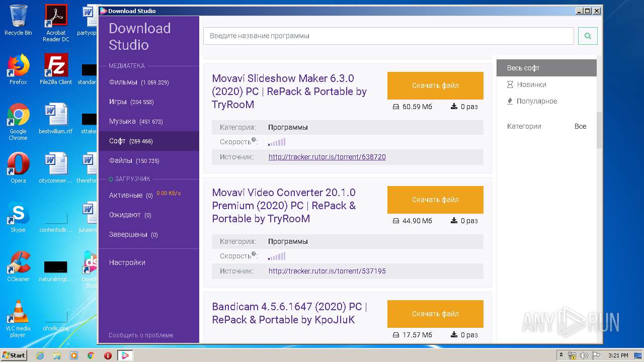Viewport: 644px width, 362px height.
Task: Open CCleaner desktop shortcut
Action: (x=18, y=266)
